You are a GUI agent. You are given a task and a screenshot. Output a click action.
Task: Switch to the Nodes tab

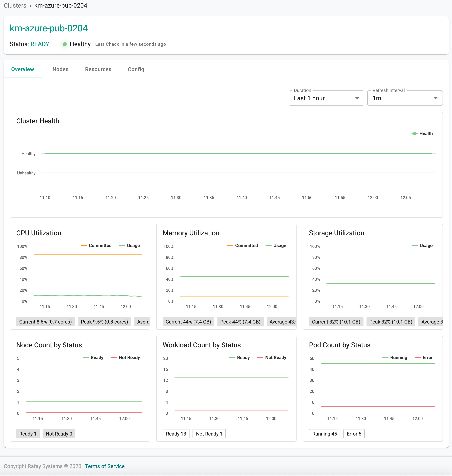point(61,69)
